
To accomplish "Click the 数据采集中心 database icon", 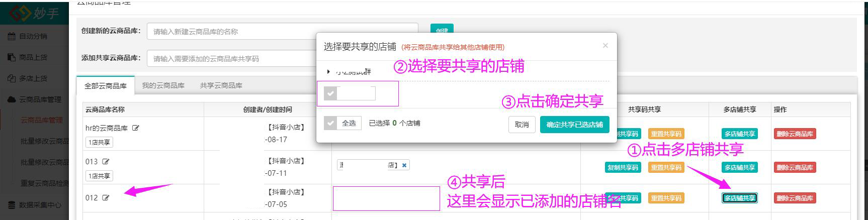I will tap(12, 205).
